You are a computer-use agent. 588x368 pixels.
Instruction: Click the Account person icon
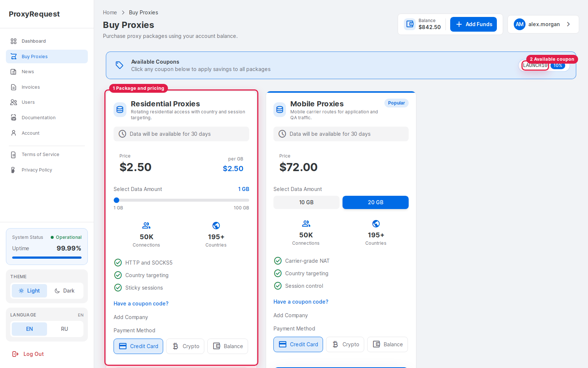tap(14, 133)
